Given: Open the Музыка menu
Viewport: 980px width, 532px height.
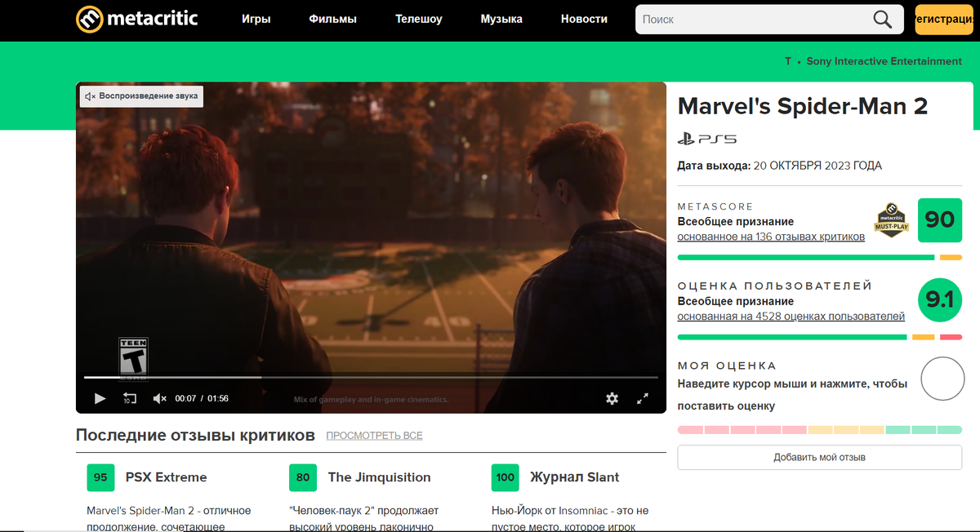Looking at the screenshot, I should click(x=501, y=19).
